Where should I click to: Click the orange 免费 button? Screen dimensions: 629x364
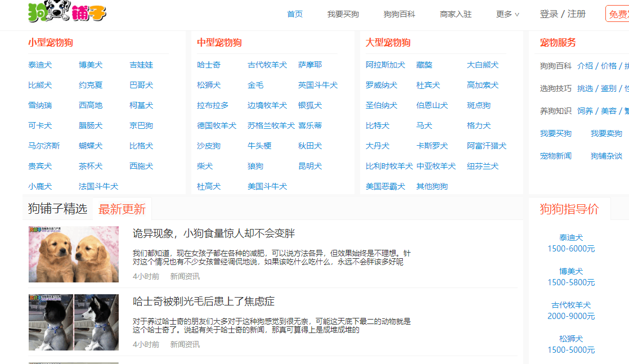click(x=617, y=14)
